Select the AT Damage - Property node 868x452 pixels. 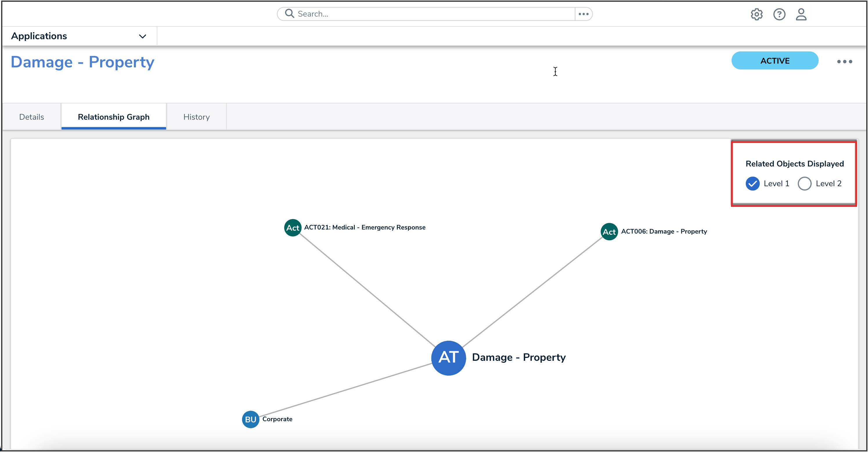point(449,358)
